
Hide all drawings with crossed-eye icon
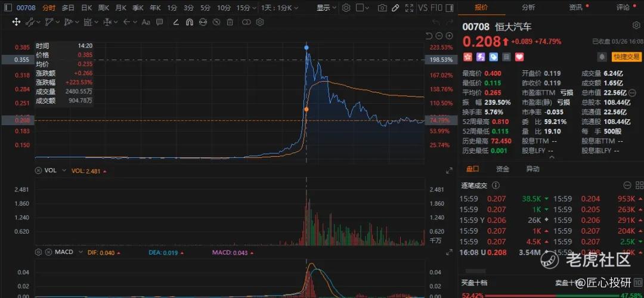pos(216,22)
